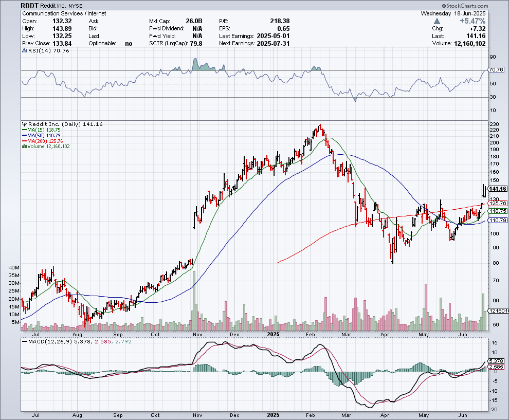Click the header Volume value 12,160,102

(x=470, y=44)
